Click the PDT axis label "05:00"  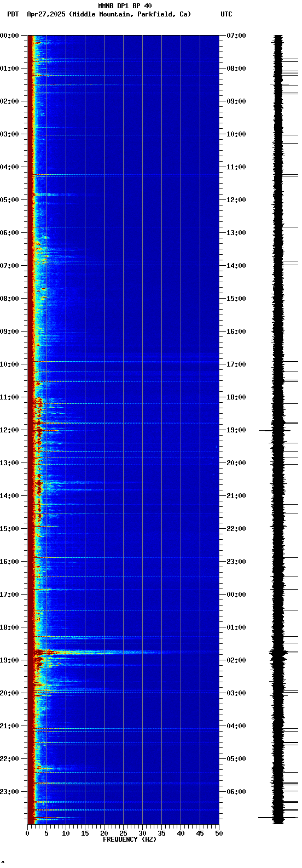pos(9,200)
